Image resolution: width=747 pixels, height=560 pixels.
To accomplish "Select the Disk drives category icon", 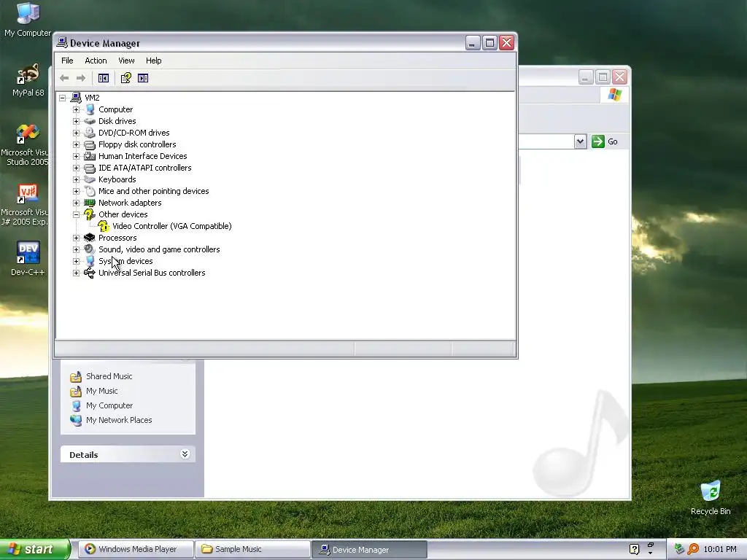I will (90, 121).
